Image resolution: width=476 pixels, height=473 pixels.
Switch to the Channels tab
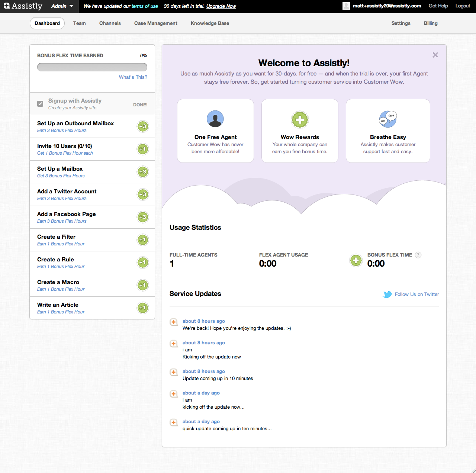pos(110,23)
